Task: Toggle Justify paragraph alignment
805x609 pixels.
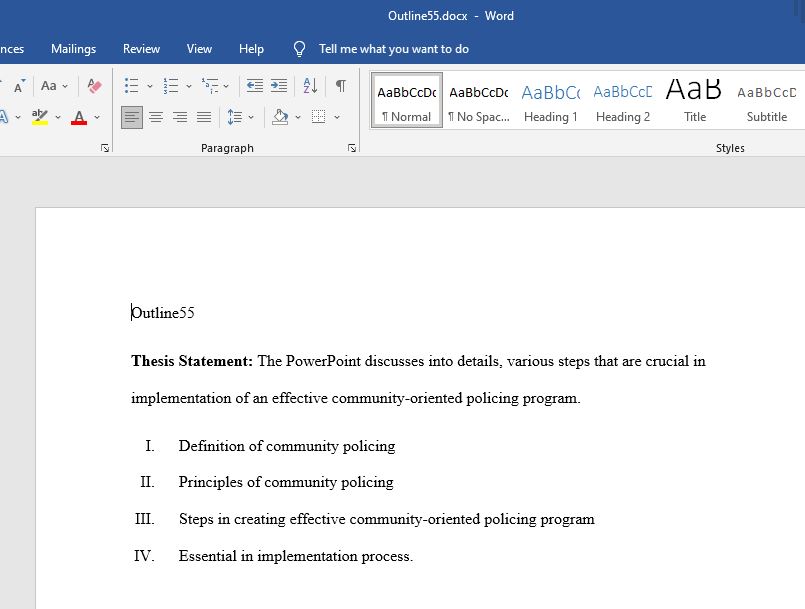Action: [x=204, y=117]
